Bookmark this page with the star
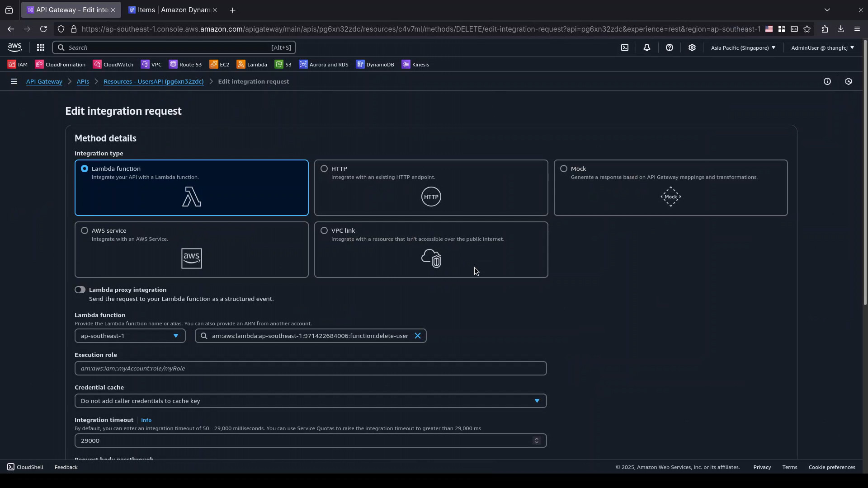 (807, 29)
